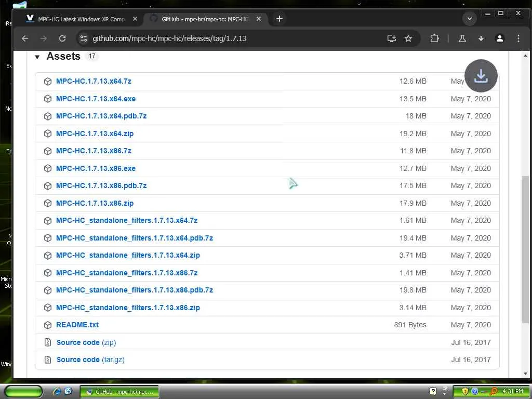Image resolution: width=532 pixels, height=399 pixels.
Task: Launch Internet Explorer from quick launch
Action: [x=57, y=392]
